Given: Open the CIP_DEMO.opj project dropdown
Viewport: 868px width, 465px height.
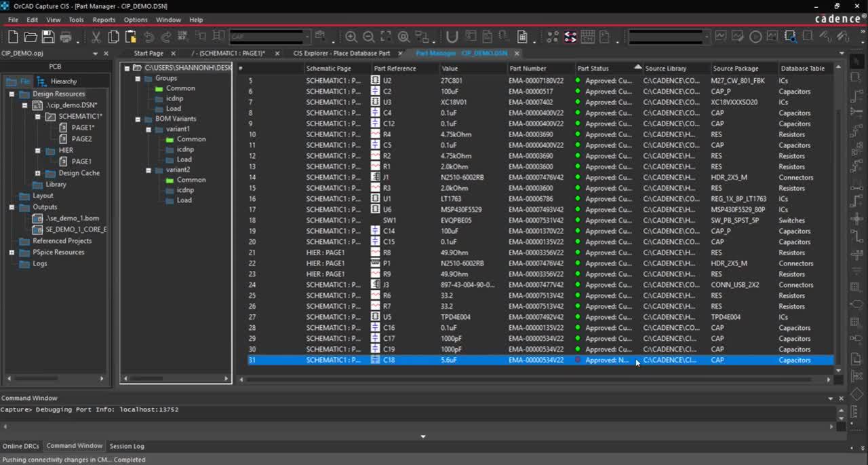Looking at the screenshot, I should [x=95, y=53].
